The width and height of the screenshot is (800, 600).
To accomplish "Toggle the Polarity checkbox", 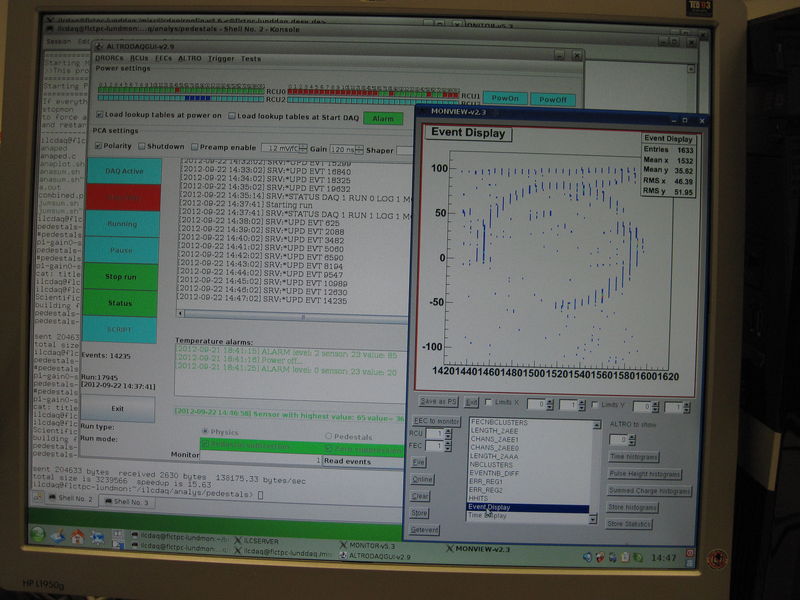I will [x=98, y=146].
